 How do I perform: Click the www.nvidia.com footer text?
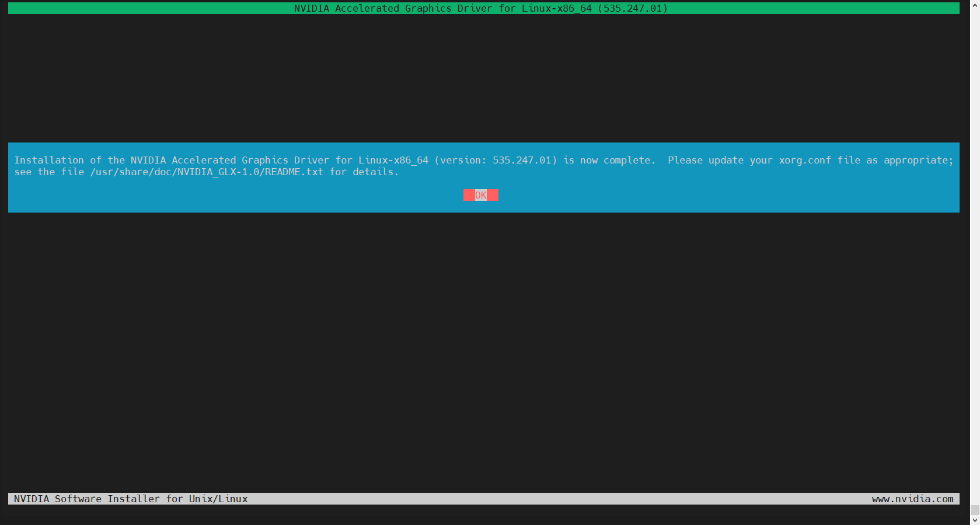(x=912, y=499)
